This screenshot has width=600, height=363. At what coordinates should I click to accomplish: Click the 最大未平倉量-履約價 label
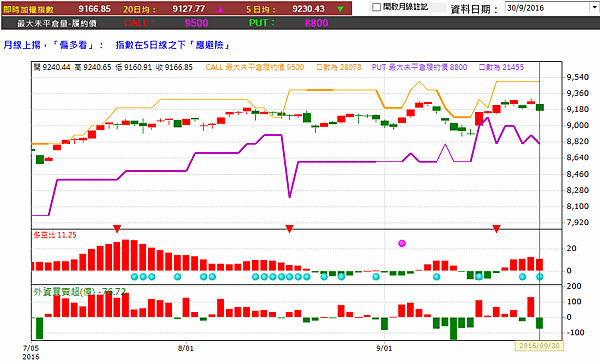click(x=57, y=23)
